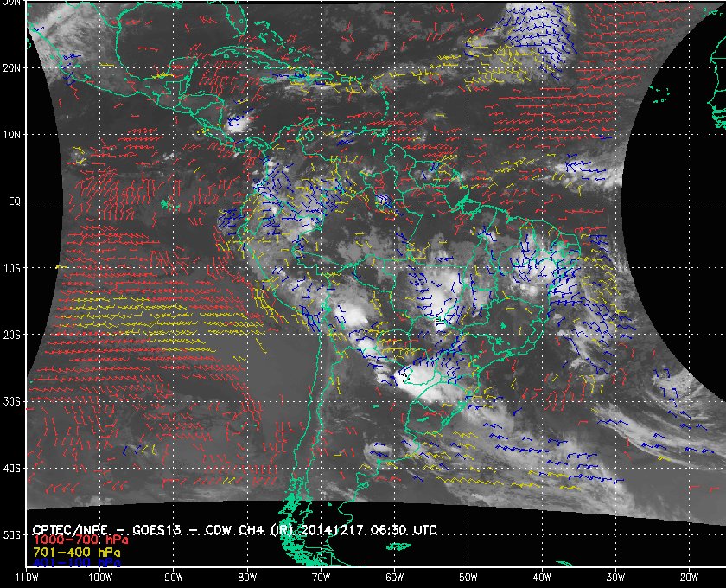Image resolution: width=726 pixels, height=588 pixels.
Task: Click the 60W longitude axis label
Action: (394, 578)
